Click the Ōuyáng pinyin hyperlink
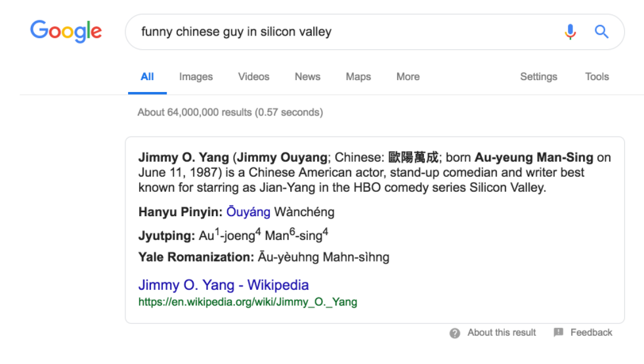Screen dimensions: 644x364 coord(248,212)
